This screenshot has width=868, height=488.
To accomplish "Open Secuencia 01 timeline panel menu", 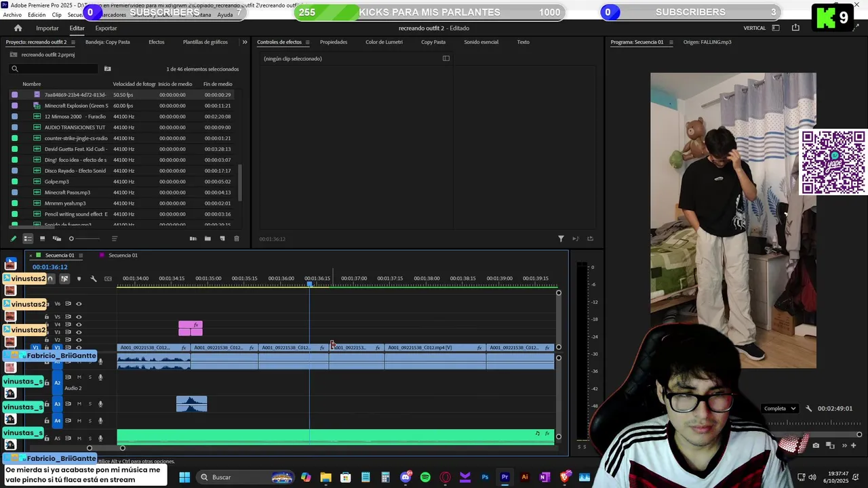I will coord(81,256).
